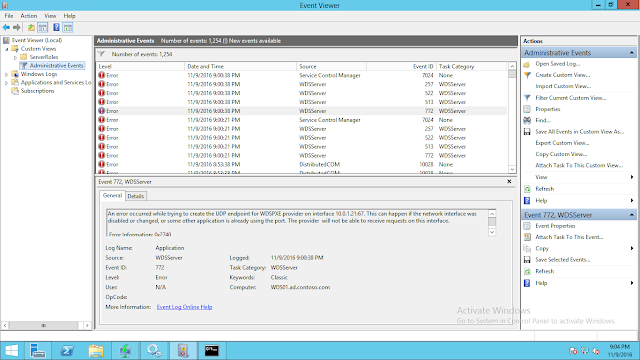Expand Applications and Services Logs node

tap(7, 83)
